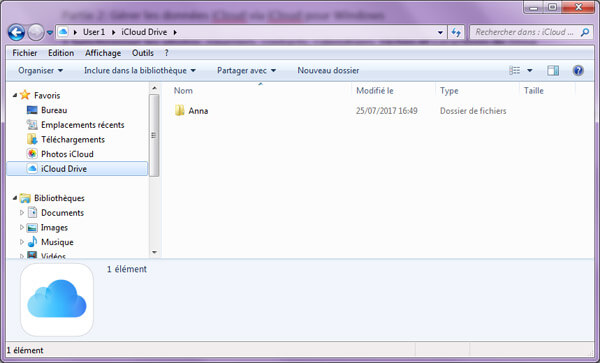Open the Outils menu
600x363 pixels.
coord(143,53)
